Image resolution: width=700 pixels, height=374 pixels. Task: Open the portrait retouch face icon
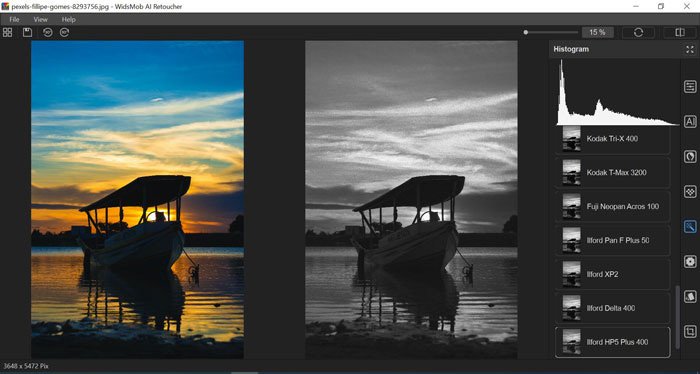[x=690, y=157]
